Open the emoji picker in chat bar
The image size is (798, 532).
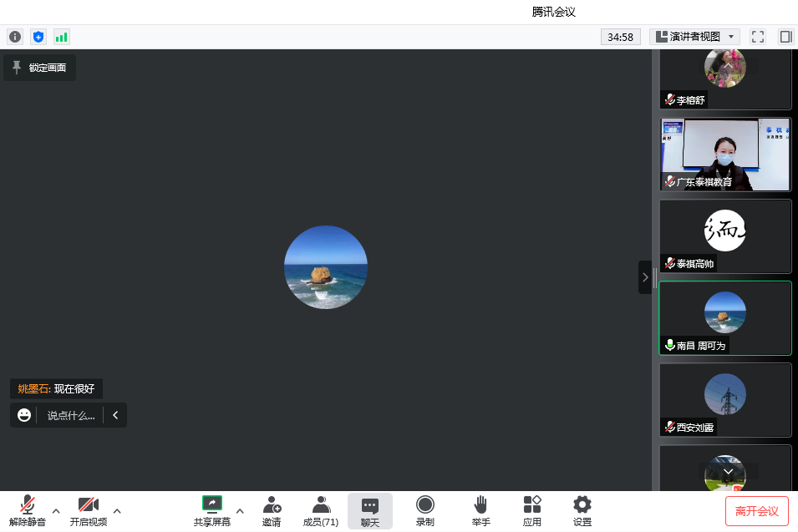coord(24,415)
